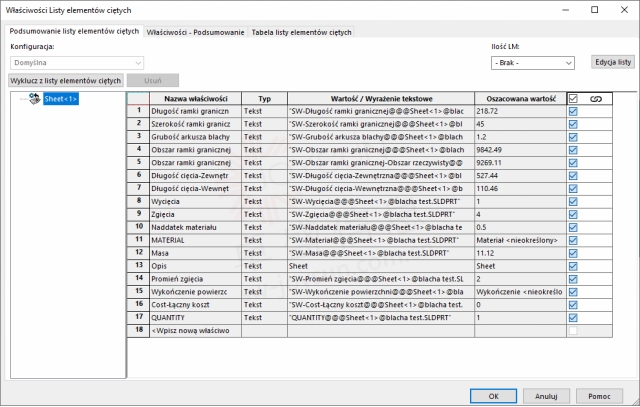Switch to Podsumowanie listy elementów ciętych tab

pos(74,31)
